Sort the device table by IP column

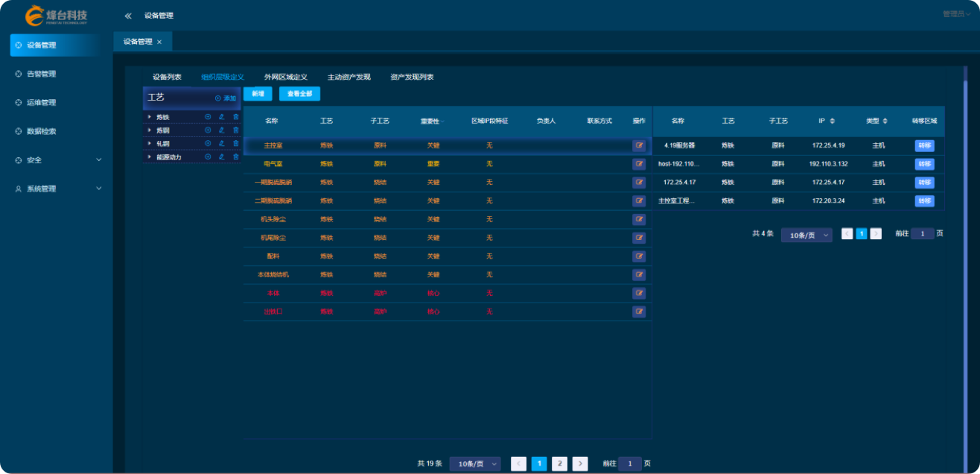point(832,121)
